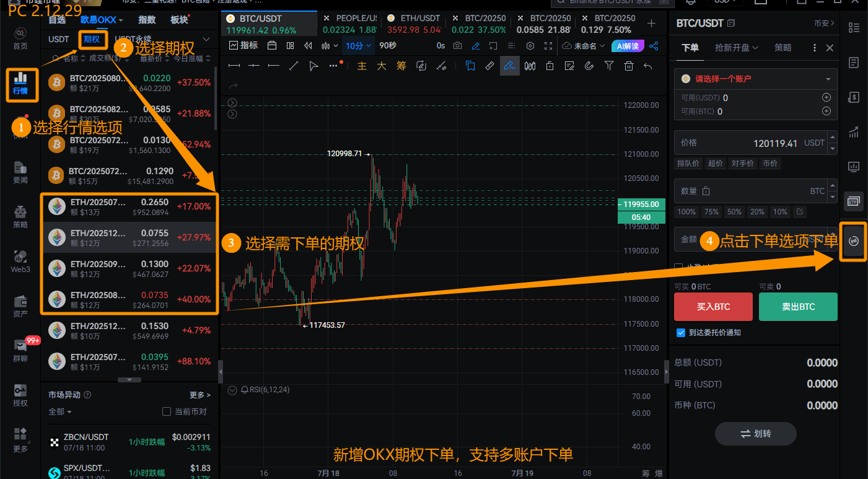Expand the RSI indicator pane toggle
Viewport: 868px width, 479px height.
[x=232, y=390]
